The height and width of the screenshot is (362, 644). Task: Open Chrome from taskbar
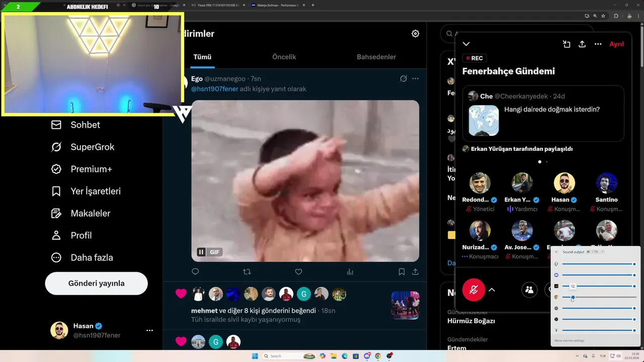(x=377, y=356)
